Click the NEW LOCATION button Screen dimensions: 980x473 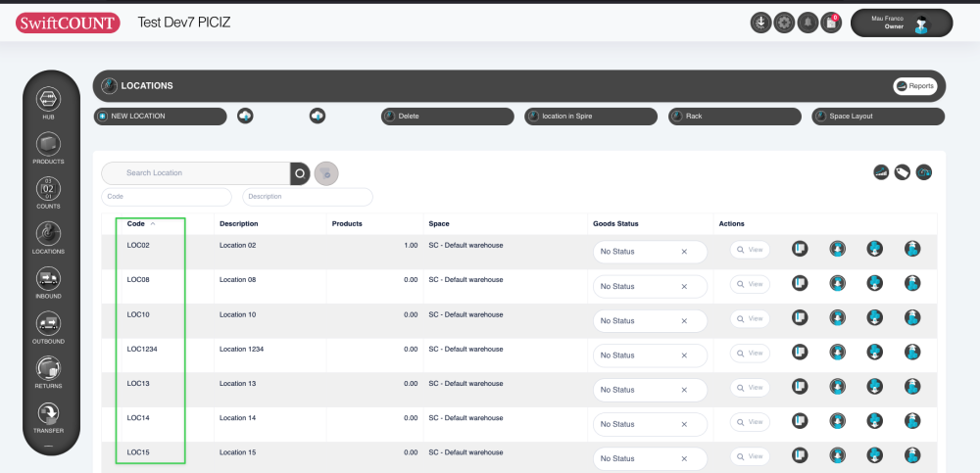(x=161, y=117)
